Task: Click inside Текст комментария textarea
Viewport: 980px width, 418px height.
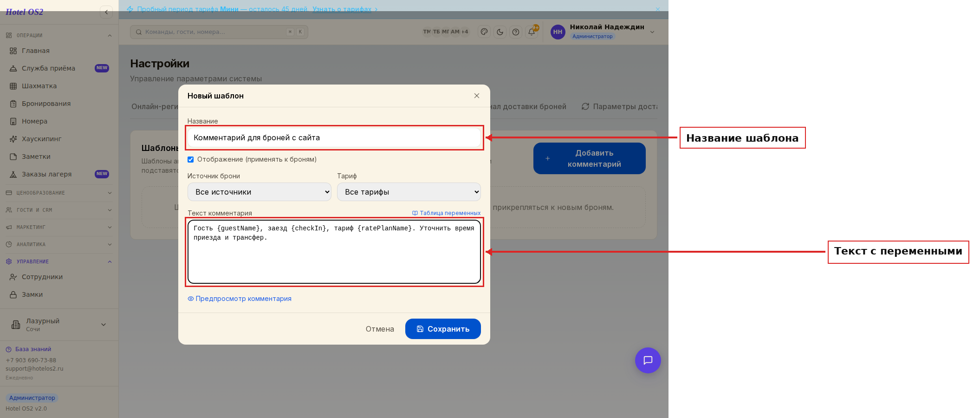Action: click(334, 252)
